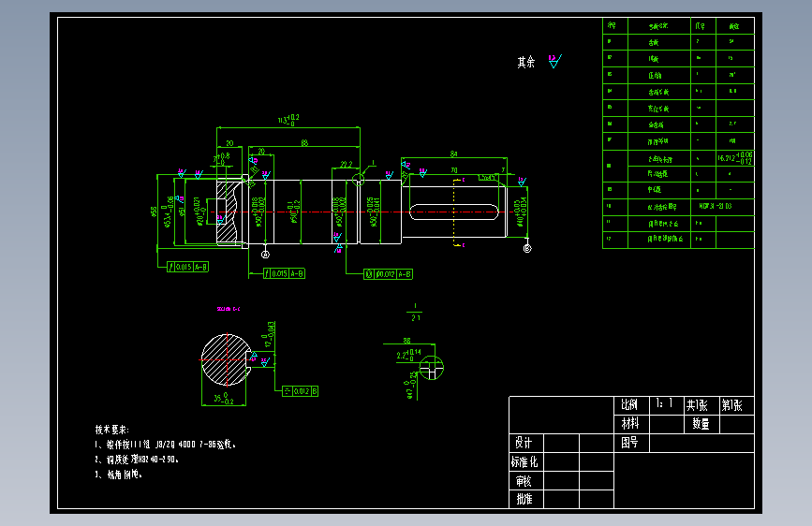812x526 pixels.
Task: Click the datum B circle marker
Action: pyautogui.click(x=527, y=249)
